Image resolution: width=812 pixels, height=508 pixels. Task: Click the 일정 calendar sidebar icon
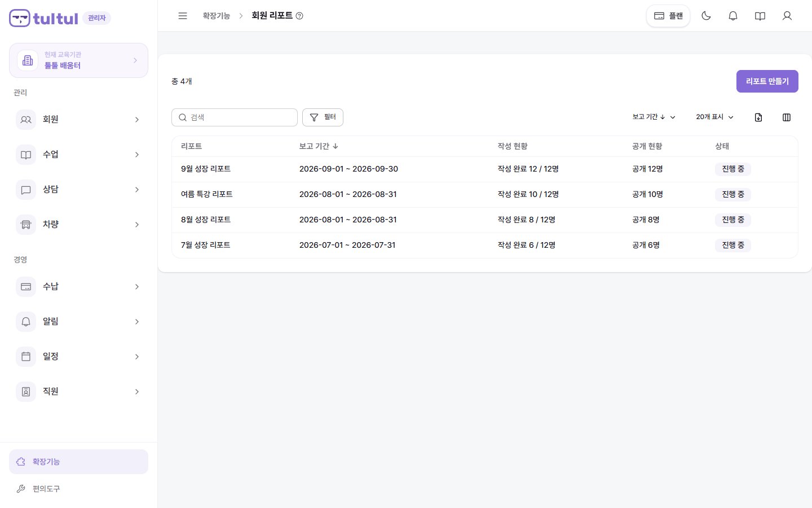pyautogui.click(x=26, y=357)
